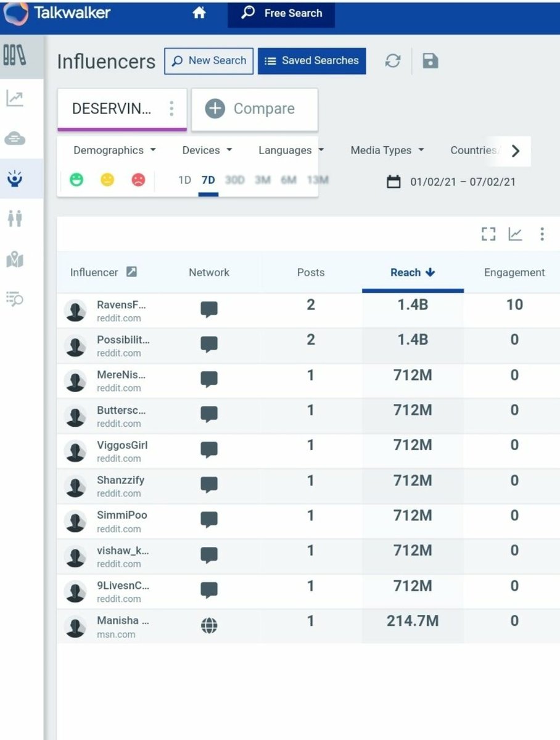Save search with floppy disk icon
The width and height of the screenshot is (560, 740).
(x=430, y=60)
